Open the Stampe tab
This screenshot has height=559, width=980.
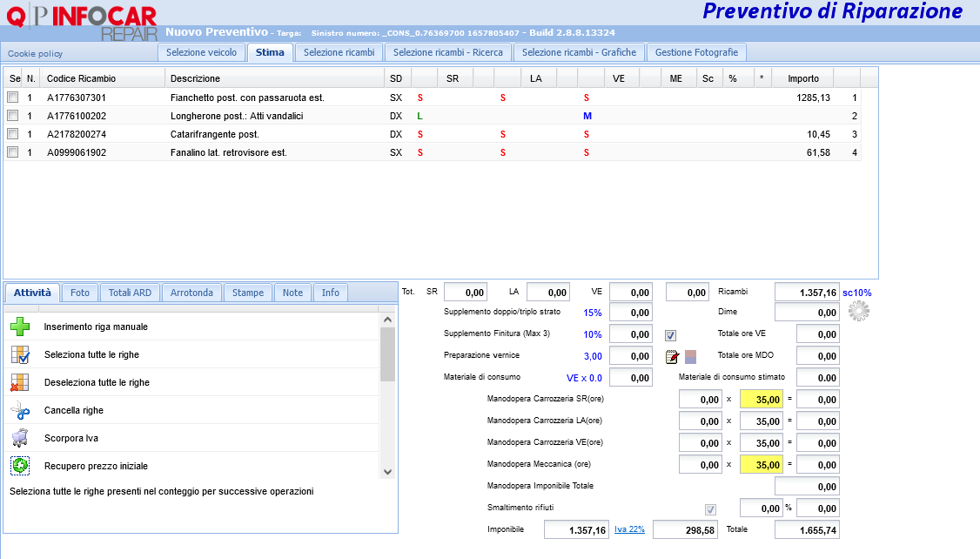(248, 293)
